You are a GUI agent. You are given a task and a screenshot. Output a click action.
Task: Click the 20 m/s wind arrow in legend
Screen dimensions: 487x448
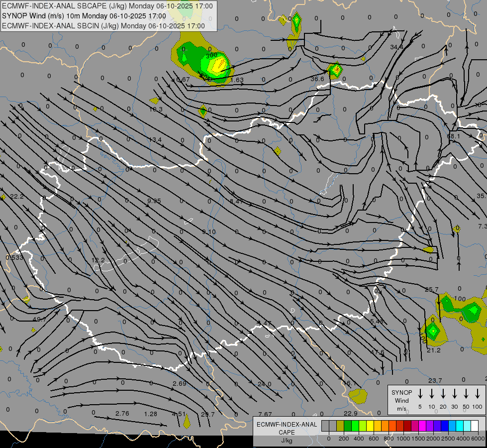443,394
